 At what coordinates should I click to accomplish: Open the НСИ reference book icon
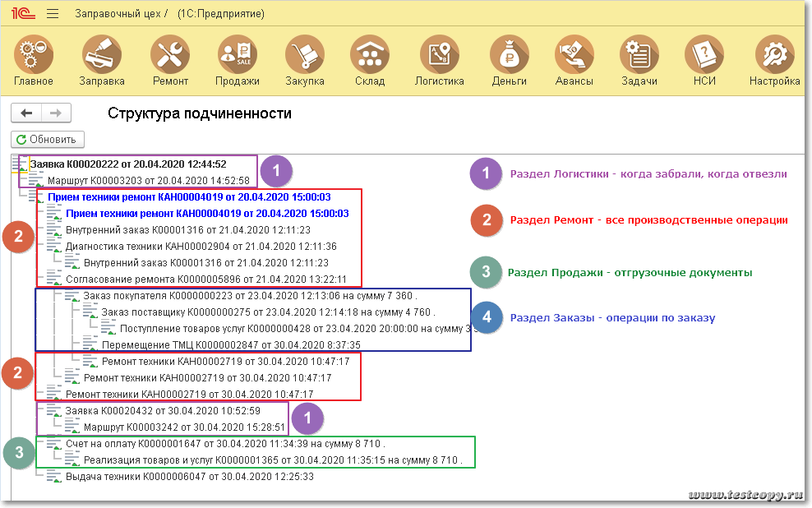click(x=704, y=55)
